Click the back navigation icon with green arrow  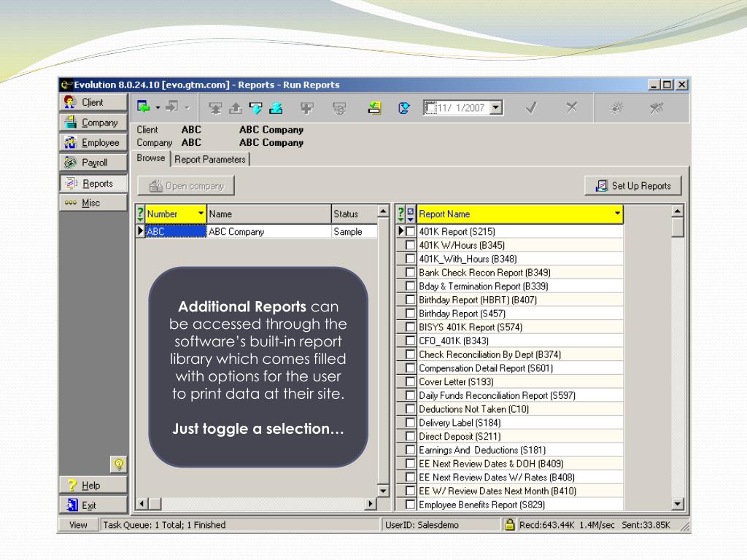tap(143, 106)
